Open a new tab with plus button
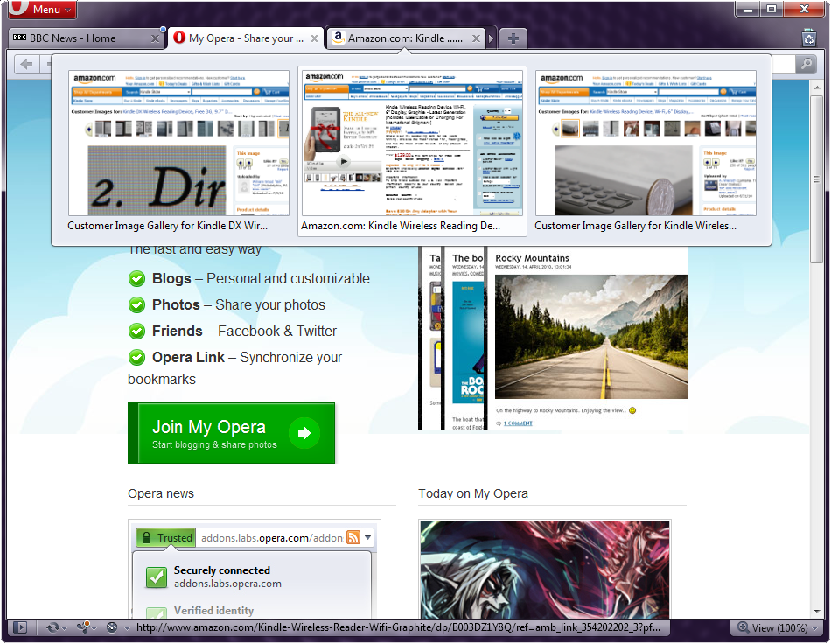This screenshot has width=831, height=644. 513,38
